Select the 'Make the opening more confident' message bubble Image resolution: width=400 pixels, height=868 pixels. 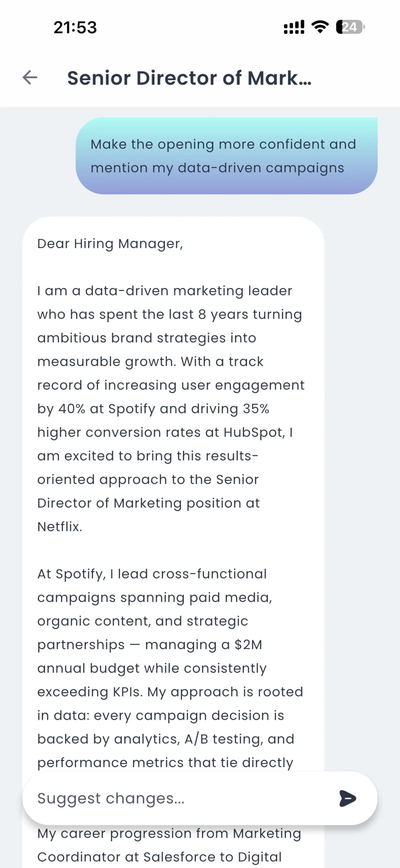coord(226,156)
